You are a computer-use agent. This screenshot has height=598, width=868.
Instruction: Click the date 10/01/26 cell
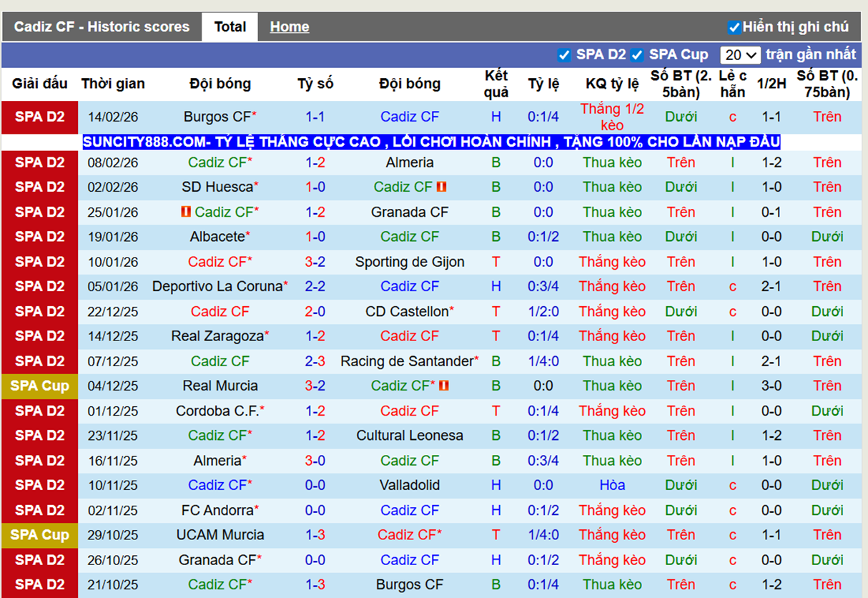coord(113,262)
